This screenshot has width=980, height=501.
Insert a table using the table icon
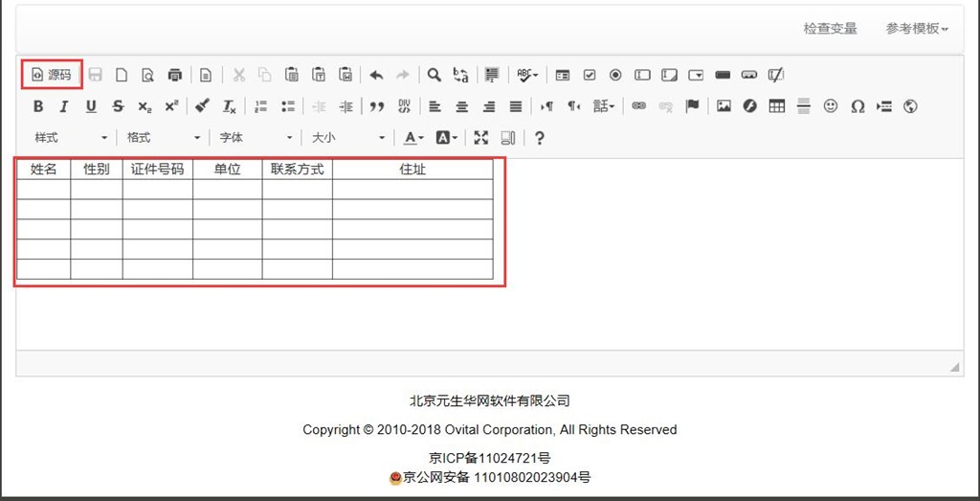pyautogui.click(x=777, y=106)
